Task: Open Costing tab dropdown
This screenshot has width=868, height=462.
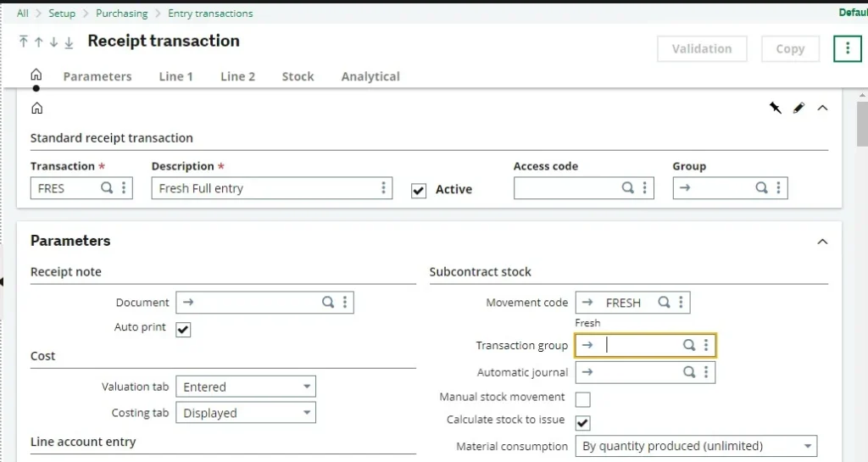Action: (x=246, y=413)
